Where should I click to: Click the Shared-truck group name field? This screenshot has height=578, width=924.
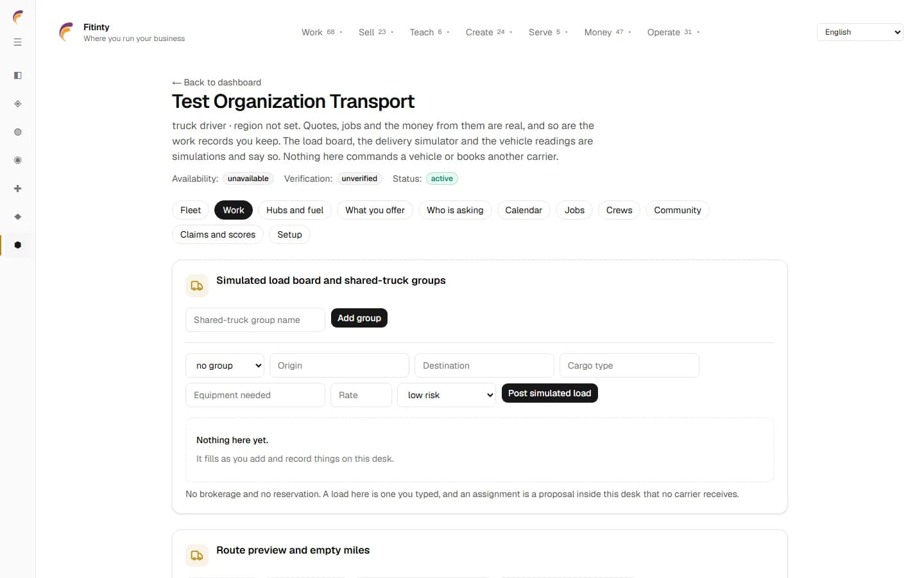pyautogui.click(x=255, y=320)
